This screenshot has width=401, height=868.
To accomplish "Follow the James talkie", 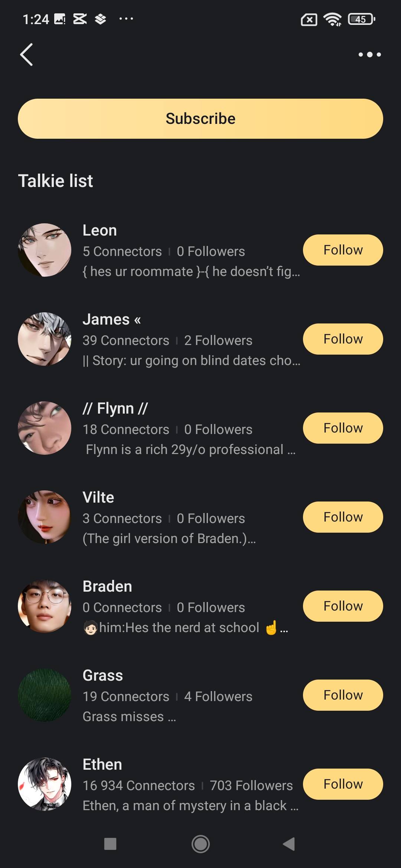I will [343, 339].
